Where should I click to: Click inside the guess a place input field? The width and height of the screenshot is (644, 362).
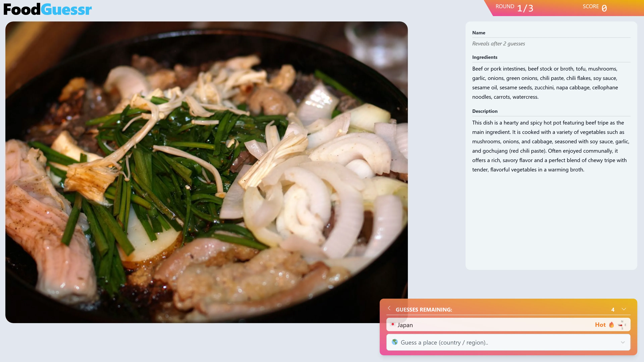(475, 343)
